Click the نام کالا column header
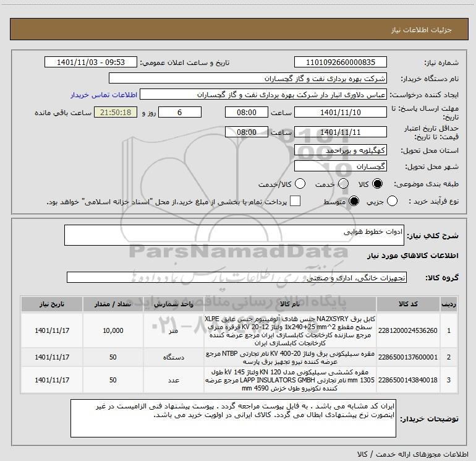 point(290,304)
